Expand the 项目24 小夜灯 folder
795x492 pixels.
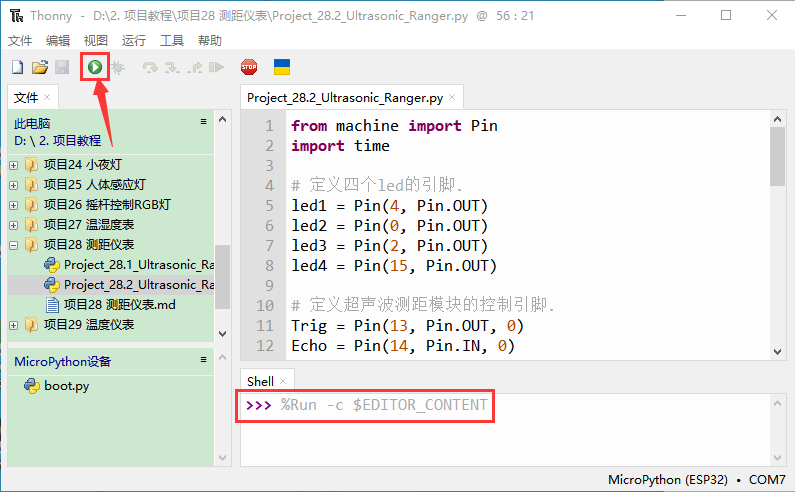[14, 165]
